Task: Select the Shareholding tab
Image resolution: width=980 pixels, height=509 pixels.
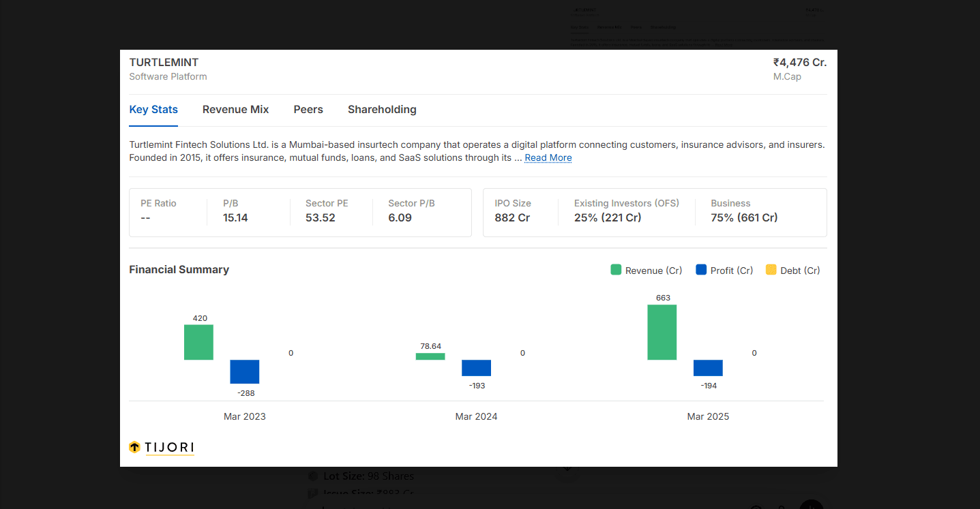Action: tap(382, 109)
